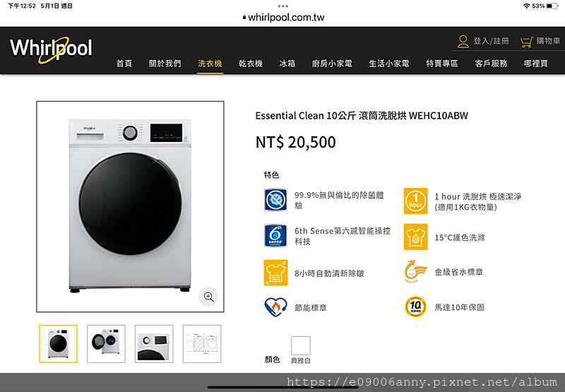Click the 8-hour auto refresh shirt icon

tap(275, 273)
